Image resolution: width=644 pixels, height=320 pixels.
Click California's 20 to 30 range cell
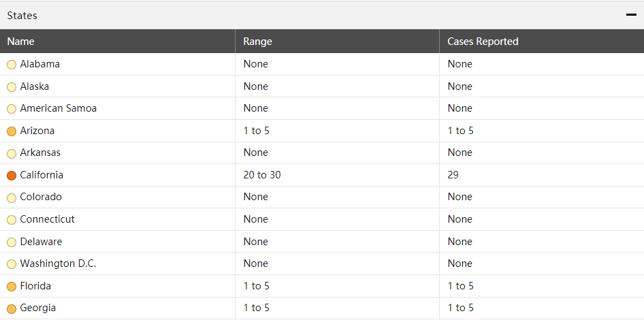click(262, 175)
